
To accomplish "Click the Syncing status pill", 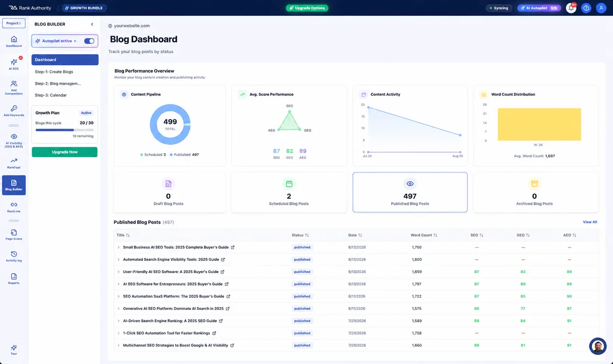I will 499,8.
